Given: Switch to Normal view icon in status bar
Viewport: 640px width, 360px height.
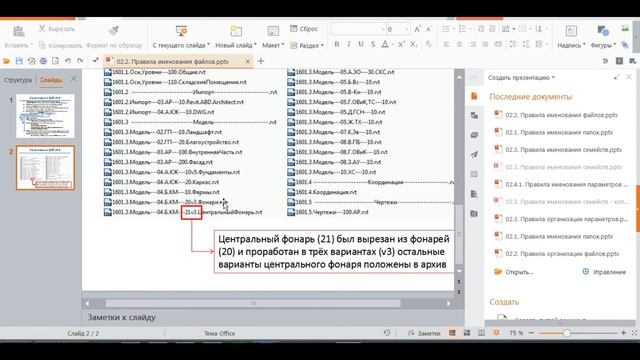Looking at the screenshot, I should pos(452,333).
